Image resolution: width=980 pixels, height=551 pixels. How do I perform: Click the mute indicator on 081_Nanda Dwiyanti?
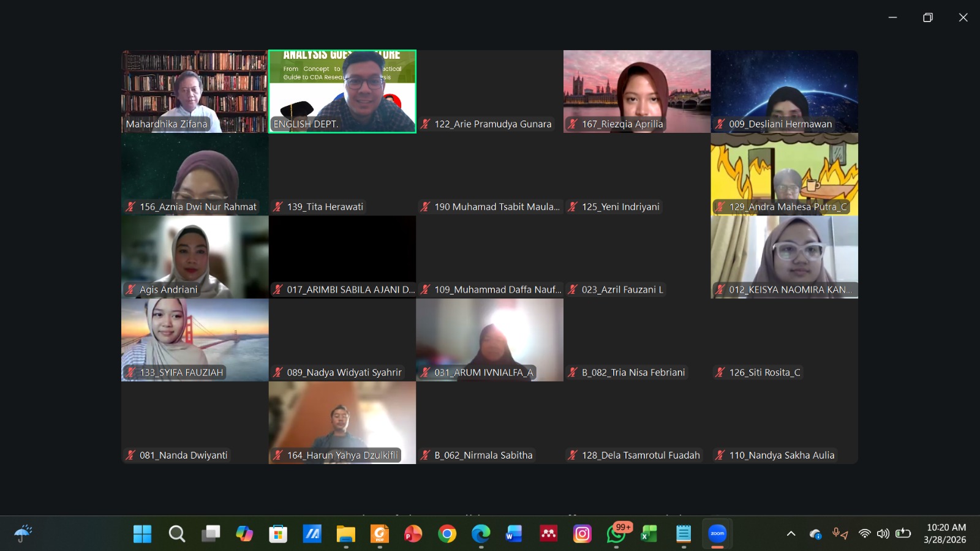click(130, 455)
